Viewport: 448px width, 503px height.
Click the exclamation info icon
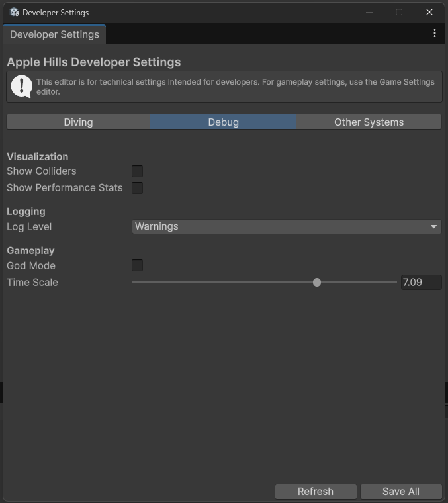22,86
